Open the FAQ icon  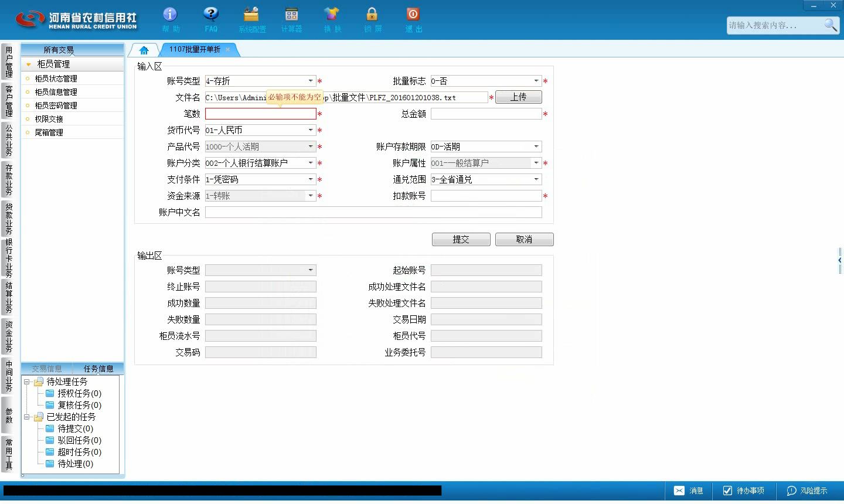point(211,19)
